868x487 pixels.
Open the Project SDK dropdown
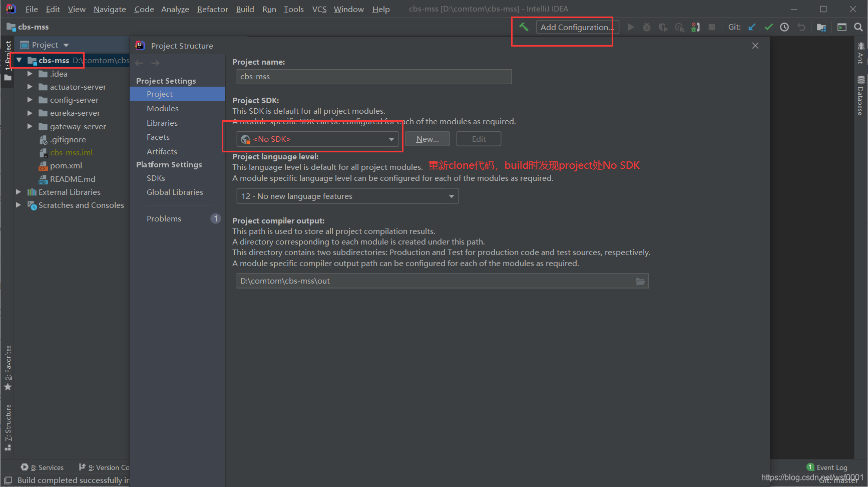point(317,139)
